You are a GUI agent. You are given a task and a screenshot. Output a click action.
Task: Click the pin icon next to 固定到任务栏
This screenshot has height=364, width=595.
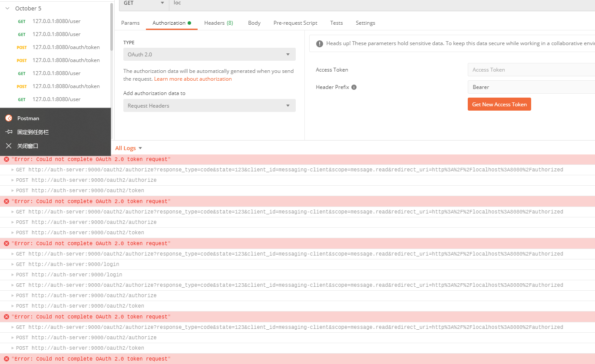9,132
